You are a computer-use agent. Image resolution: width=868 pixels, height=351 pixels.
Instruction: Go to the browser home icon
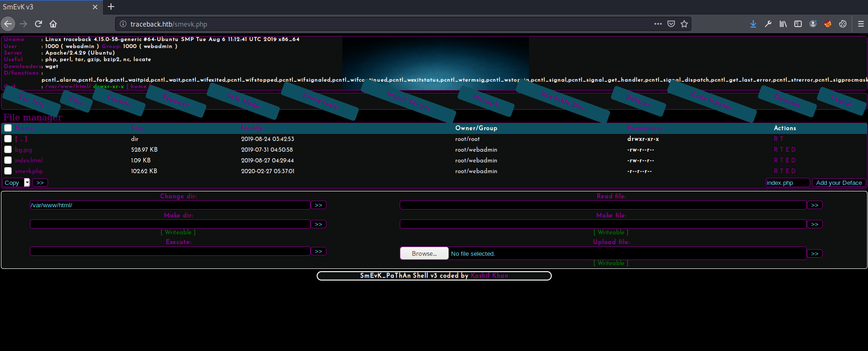(53, 24)
